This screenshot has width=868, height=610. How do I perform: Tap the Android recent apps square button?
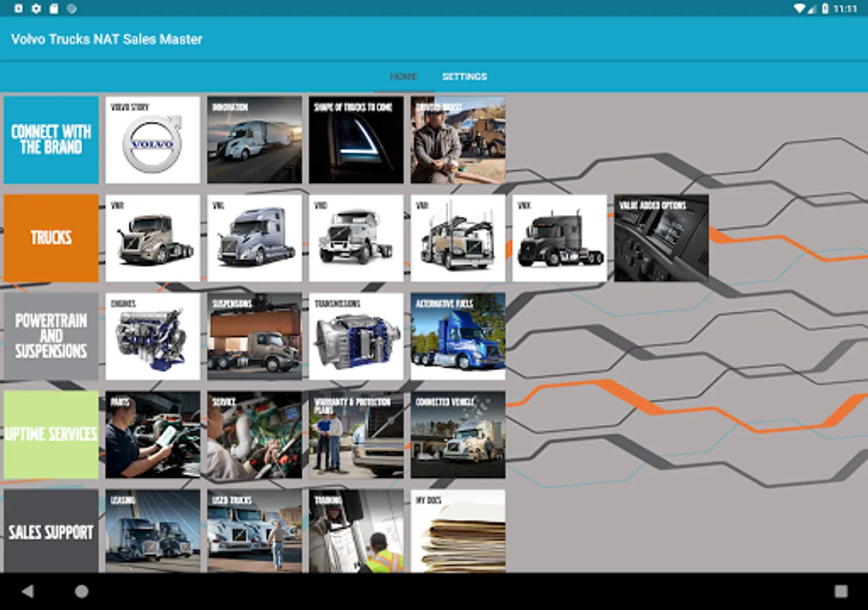(x=841, y=592)
